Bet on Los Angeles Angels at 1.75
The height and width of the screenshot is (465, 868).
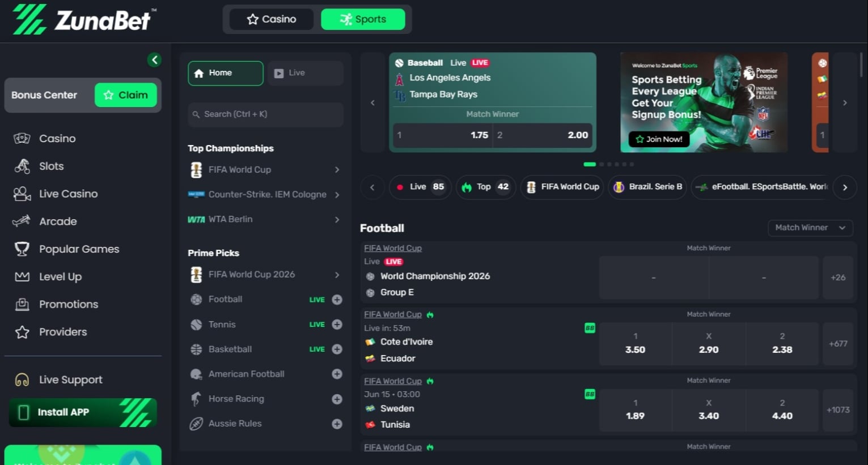click(x=442, y=135)
